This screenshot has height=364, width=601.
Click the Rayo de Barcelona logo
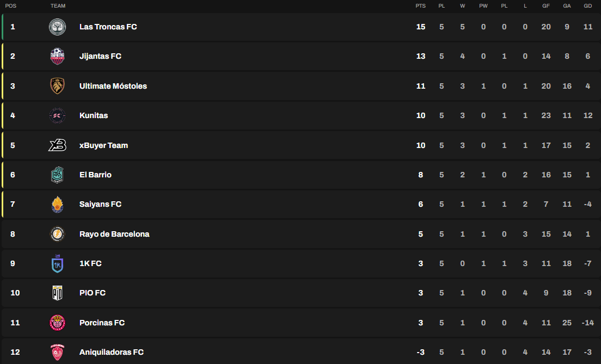tap(58, 234)
